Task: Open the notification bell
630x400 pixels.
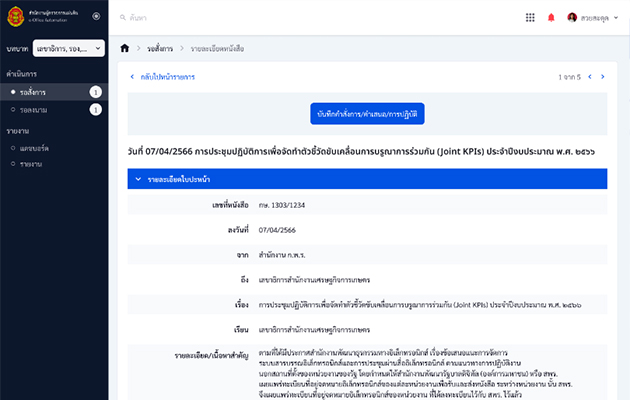Action: click(x=551, y=17)
